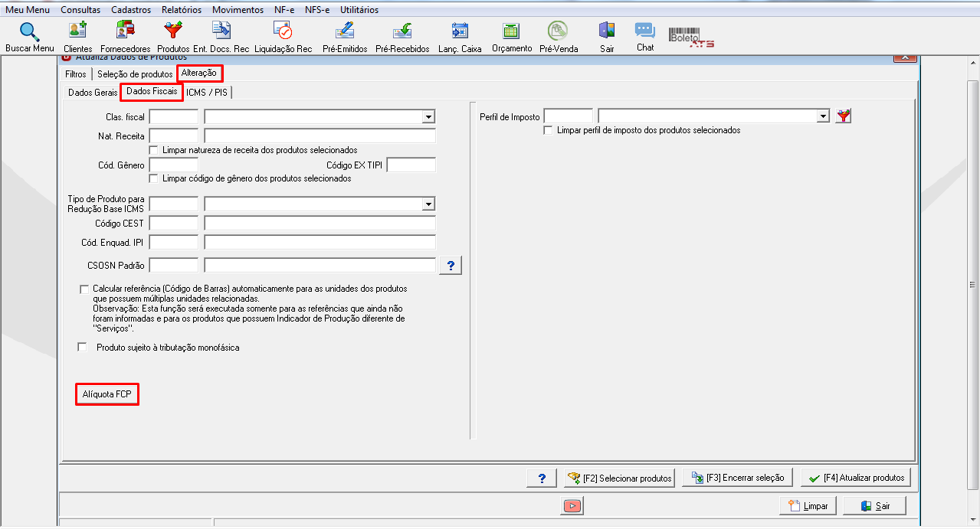Check Limpar perfil de imposto checkbox

(x=548, y=130)
